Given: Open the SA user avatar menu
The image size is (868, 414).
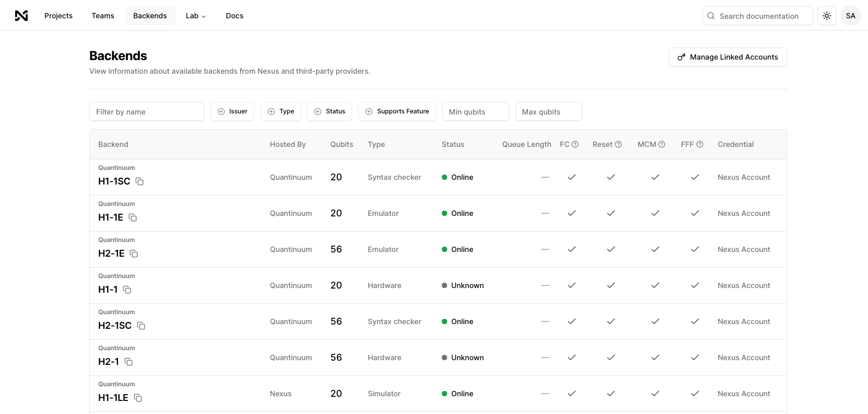Looking at the screenshot, I should [x=851, y=16].
